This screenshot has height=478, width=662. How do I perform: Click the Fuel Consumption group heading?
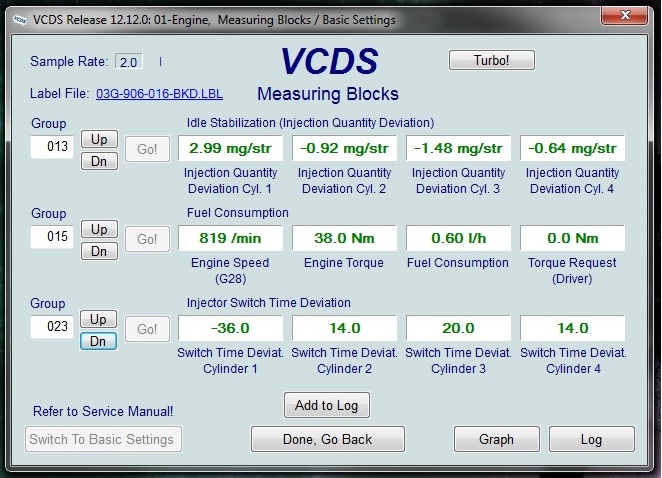238,213
